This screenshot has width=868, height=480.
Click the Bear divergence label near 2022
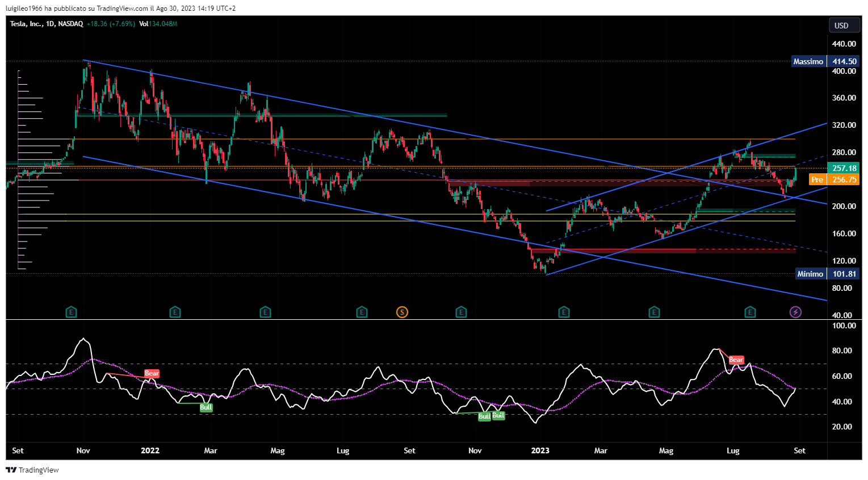(x=152, y=373)
